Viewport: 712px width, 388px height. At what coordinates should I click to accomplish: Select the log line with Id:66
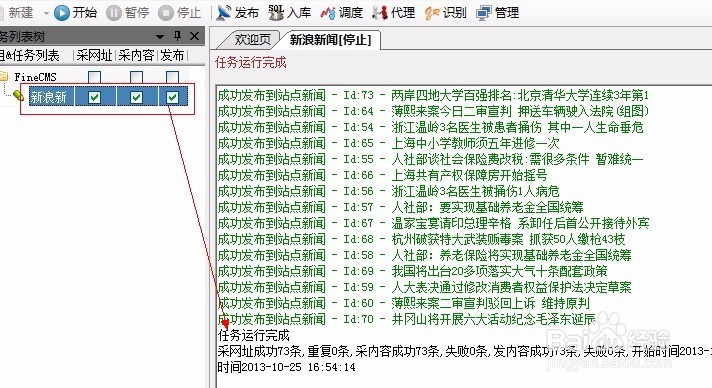382,175
